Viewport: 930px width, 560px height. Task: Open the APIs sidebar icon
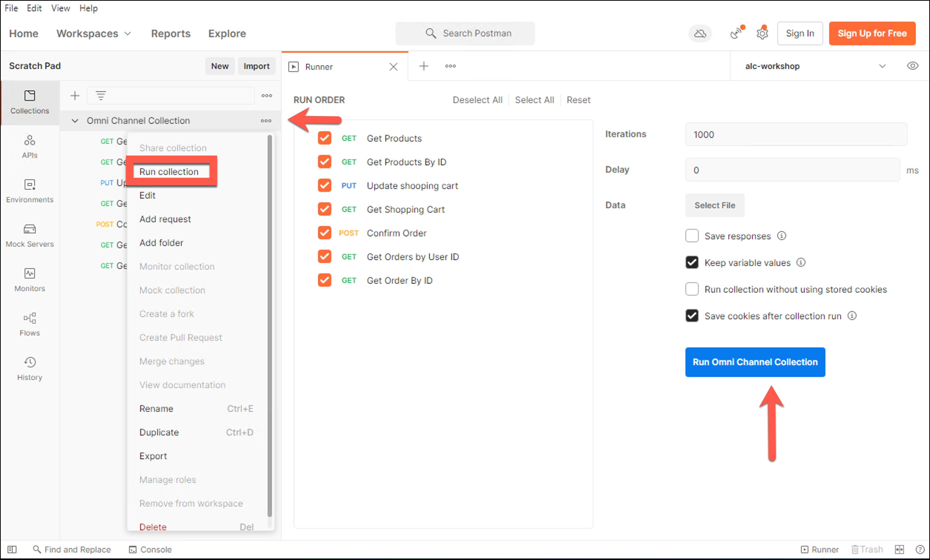[x=29, y=146]
